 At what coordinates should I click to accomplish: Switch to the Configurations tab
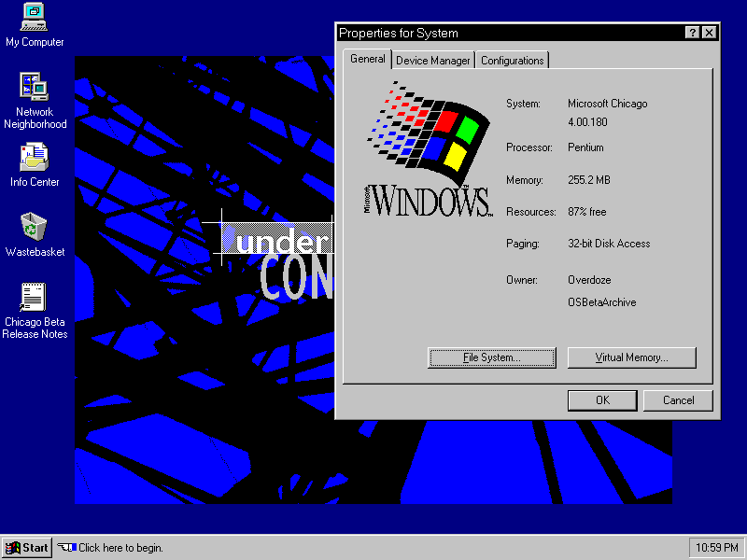[x=512, y=61]
